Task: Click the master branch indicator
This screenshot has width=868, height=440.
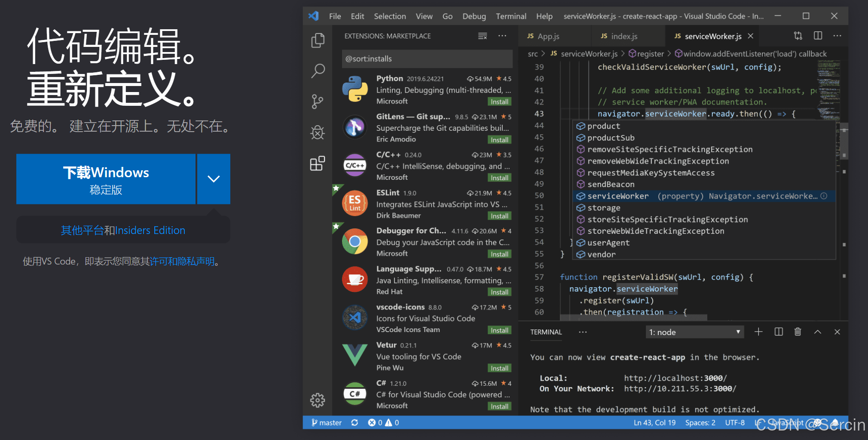Action: point(327,422)
